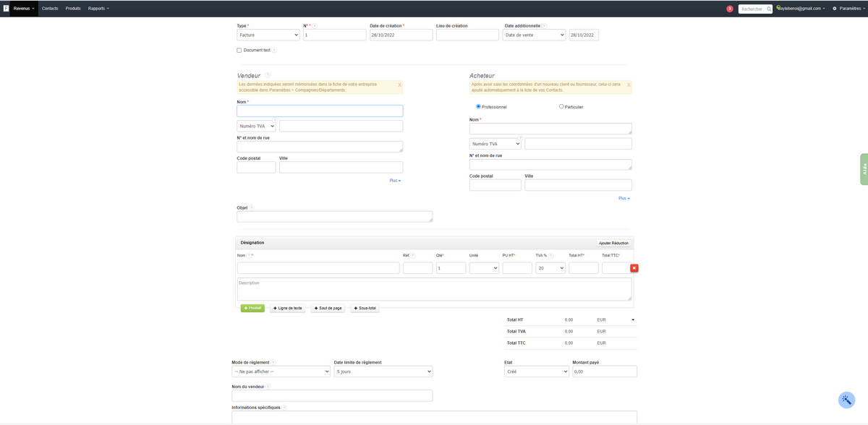Open the Revenus menu

pos(23,9)
